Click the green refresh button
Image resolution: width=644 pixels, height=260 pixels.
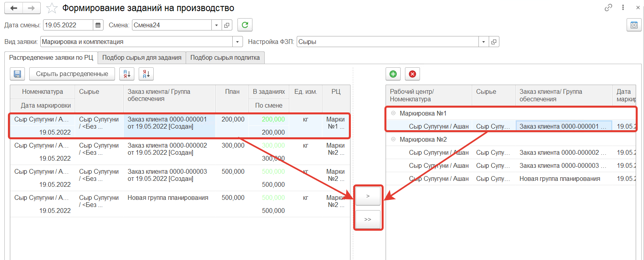[x=245, y=25]
